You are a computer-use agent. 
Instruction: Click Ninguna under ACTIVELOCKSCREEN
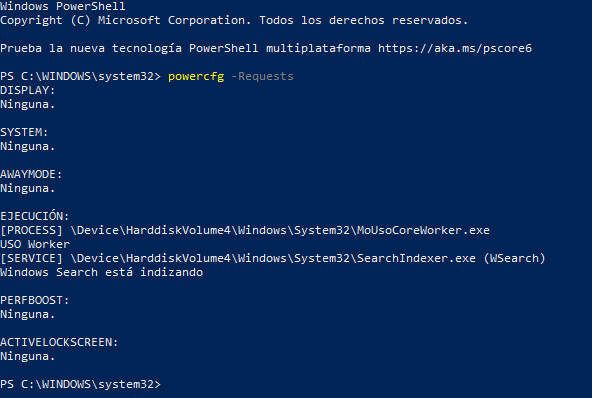28,356
